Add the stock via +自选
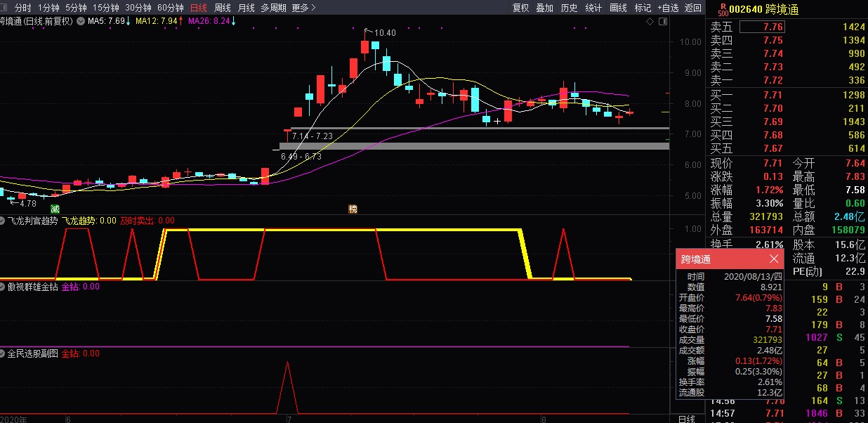The height and width of the screenshot is (423, 868). point(668,8)
